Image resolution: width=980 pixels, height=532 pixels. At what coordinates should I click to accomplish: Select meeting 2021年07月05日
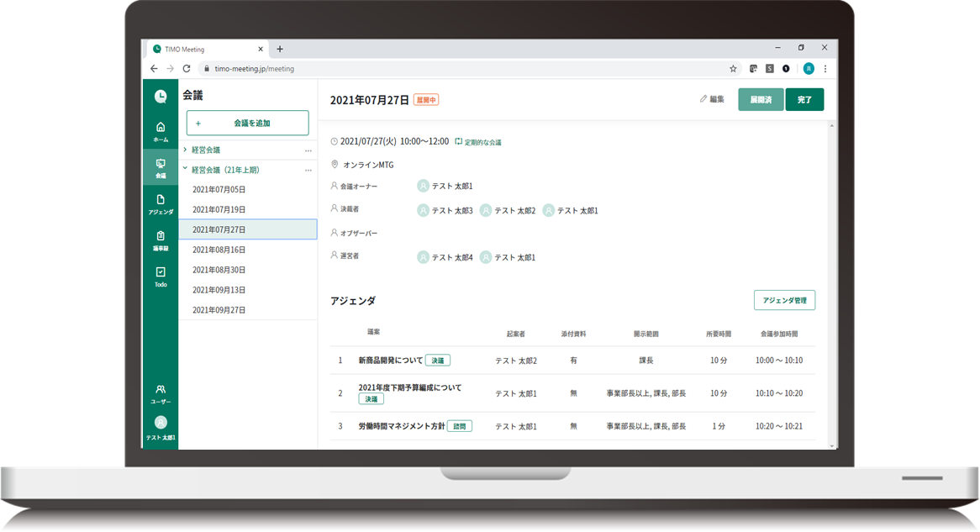point(247,189)
